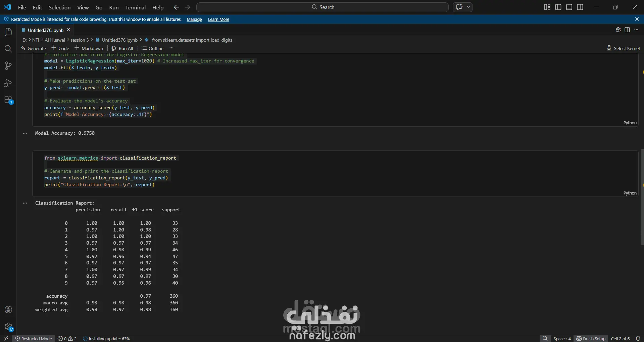Click the Learn More link
The height and width of the screenshot is (342, 644).
218,19
